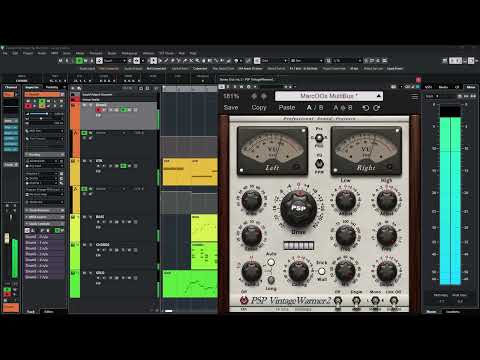Select the Object Selection arrow tool
Image resolution: width=480 pixels, height=360 pixels.
click(x=153, y=61)
